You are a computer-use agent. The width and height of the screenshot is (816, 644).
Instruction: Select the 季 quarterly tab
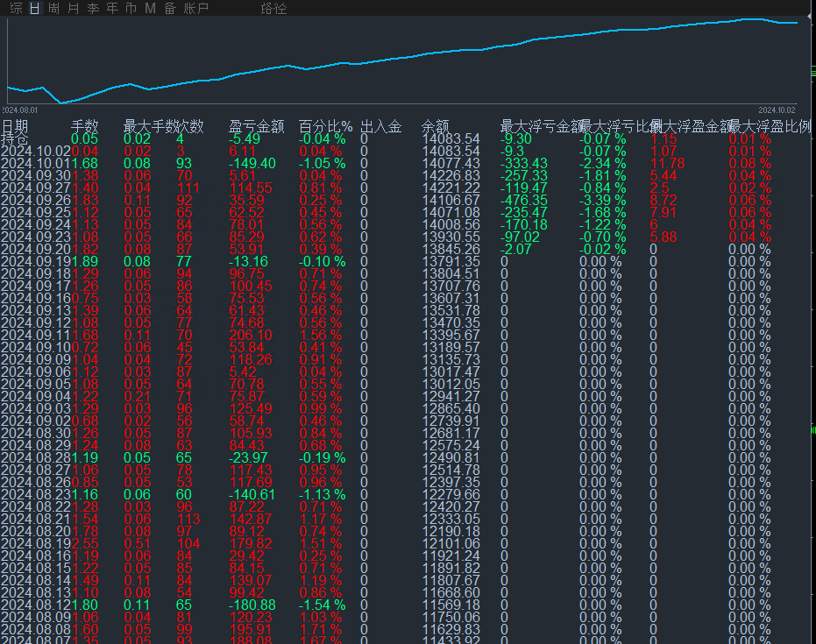click(x=93, y=8)
